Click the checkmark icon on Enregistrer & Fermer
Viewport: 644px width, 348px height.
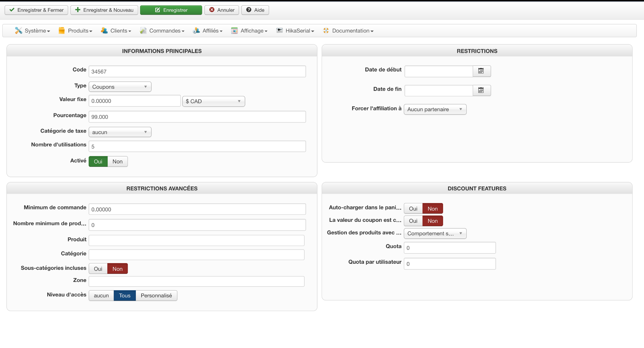pos(12,10)
